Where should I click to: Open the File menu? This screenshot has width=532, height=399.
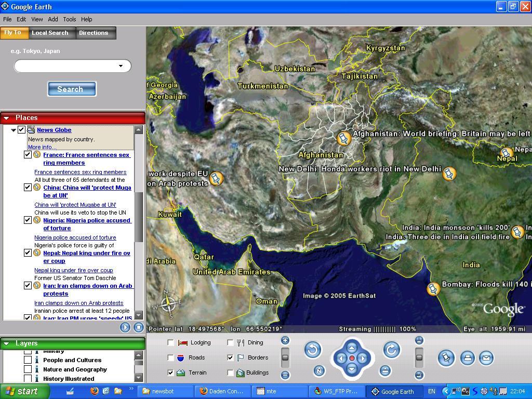(7, 19)
